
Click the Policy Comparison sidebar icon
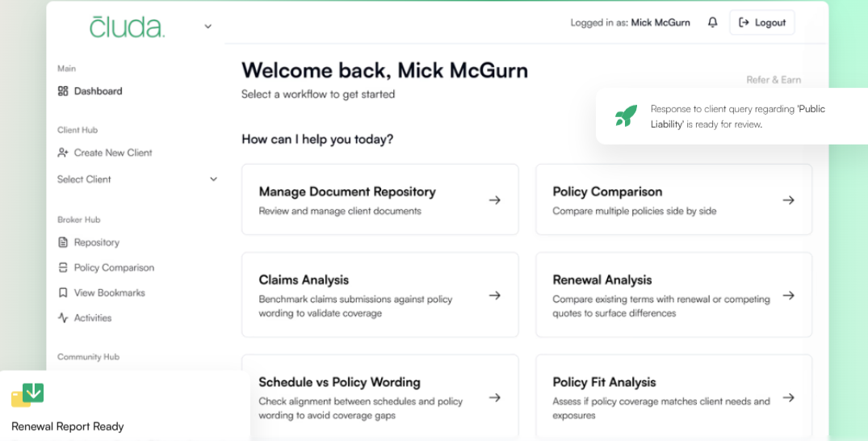pos(63,267)
